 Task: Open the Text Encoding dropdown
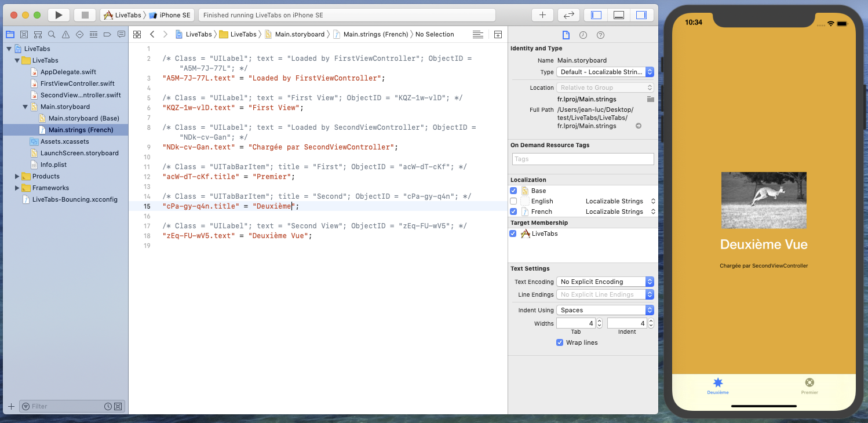point(605,282)
